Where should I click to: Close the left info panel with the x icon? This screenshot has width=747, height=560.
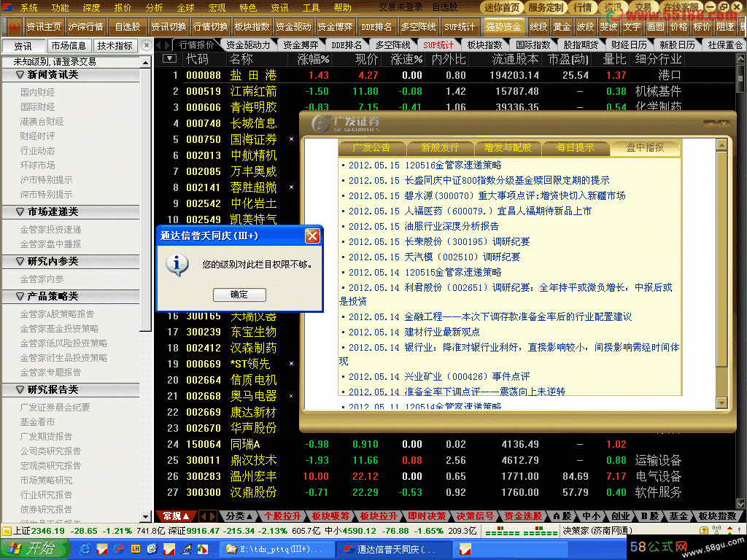coord(147,46)
